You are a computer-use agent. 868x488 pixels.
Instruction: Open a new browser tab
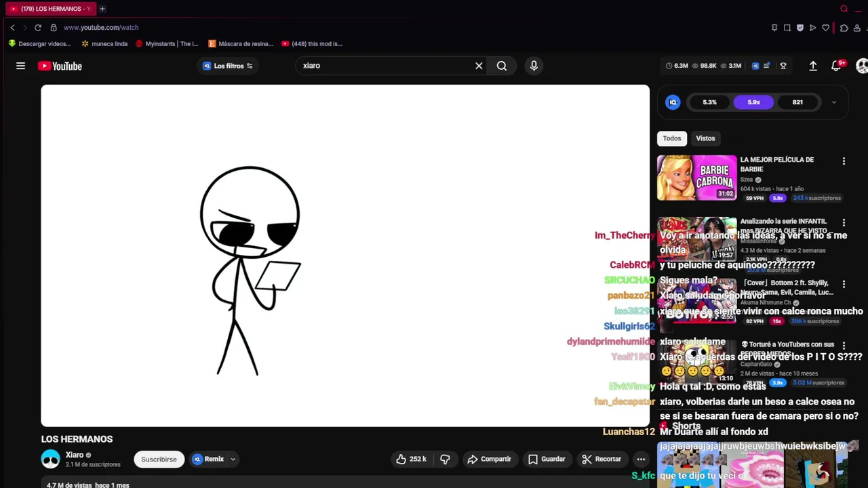(102, 9)
